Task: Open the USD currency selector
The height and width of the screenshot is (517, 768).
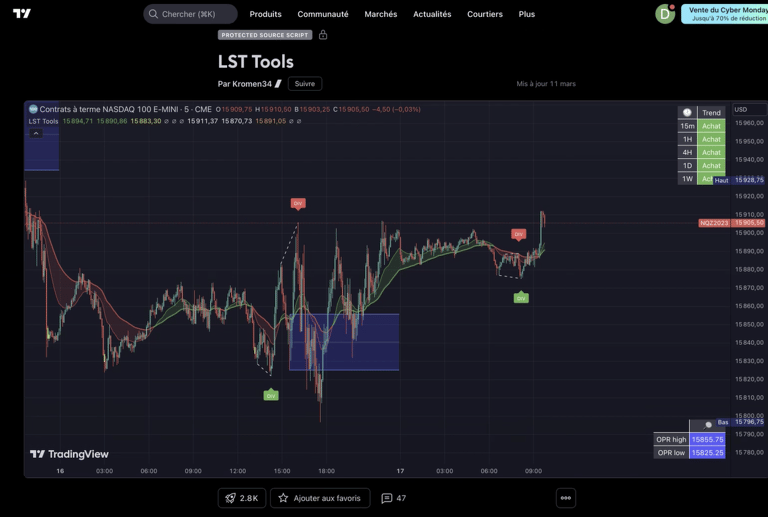Action: coord(749,109)
